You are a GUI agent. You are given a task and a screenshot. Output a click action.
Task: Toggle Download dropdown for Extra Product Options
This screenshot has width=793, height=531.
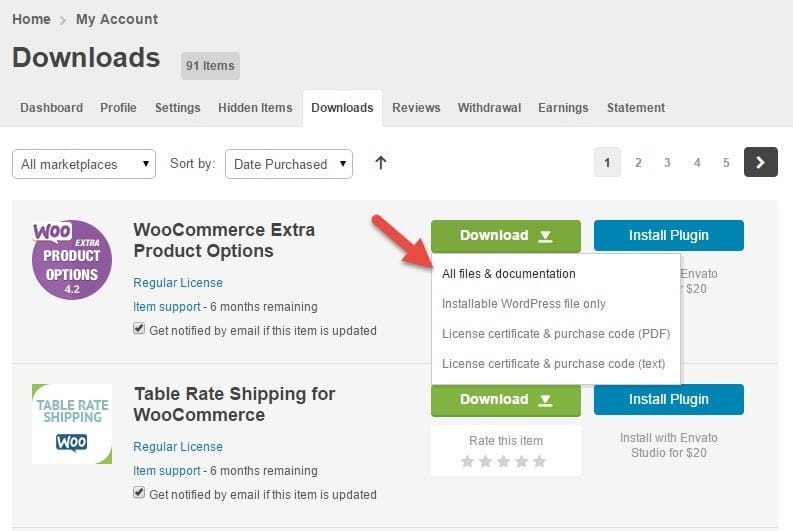(506, 236)
